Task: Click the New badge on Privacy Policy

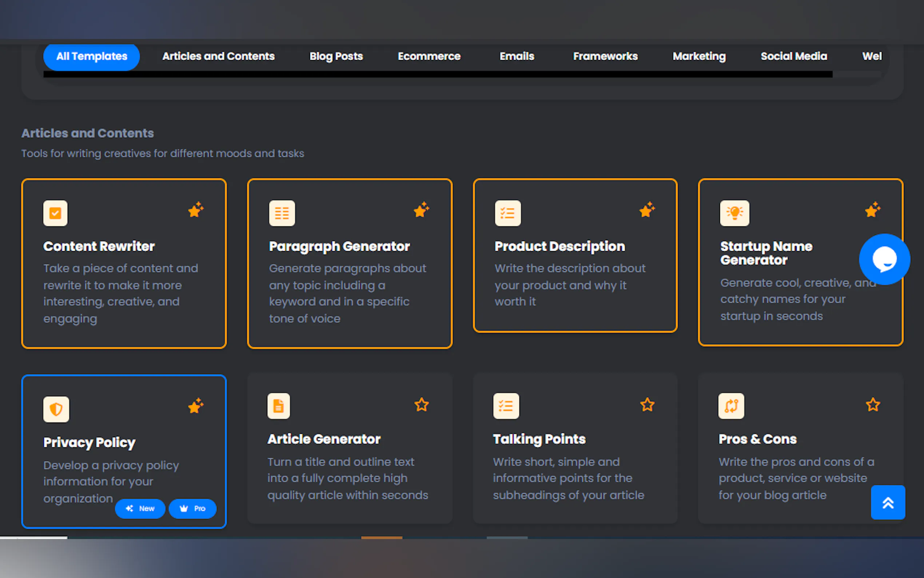Action: [140, 508]
